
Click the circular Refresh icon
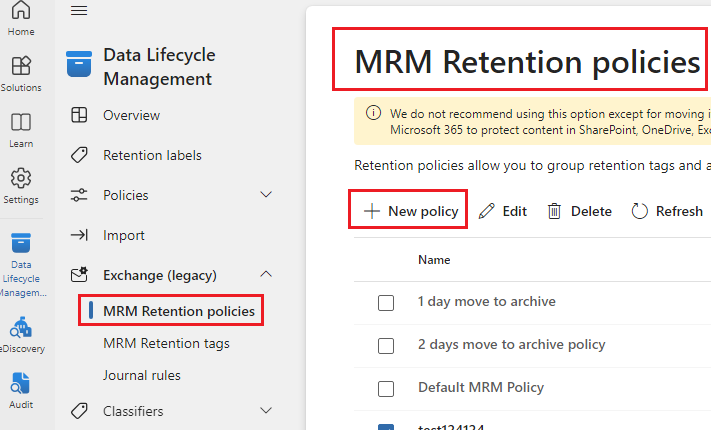(639, 211)
